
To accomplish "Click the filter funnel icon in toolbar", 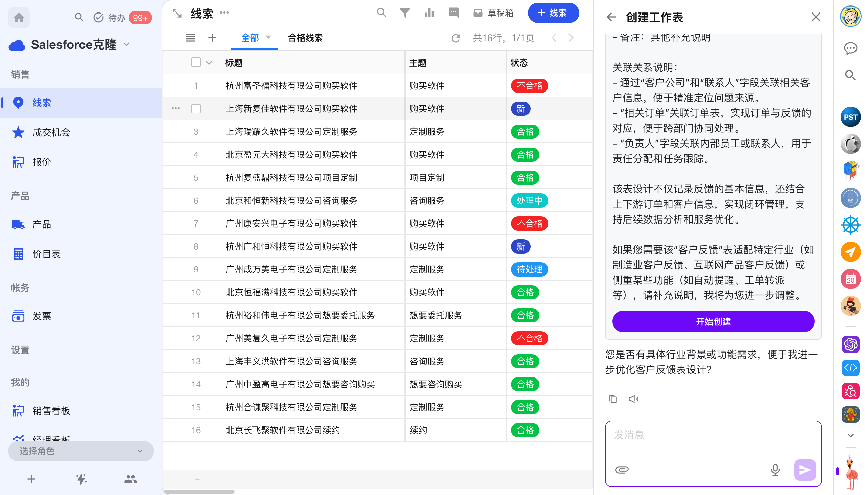I will [404, 13].
